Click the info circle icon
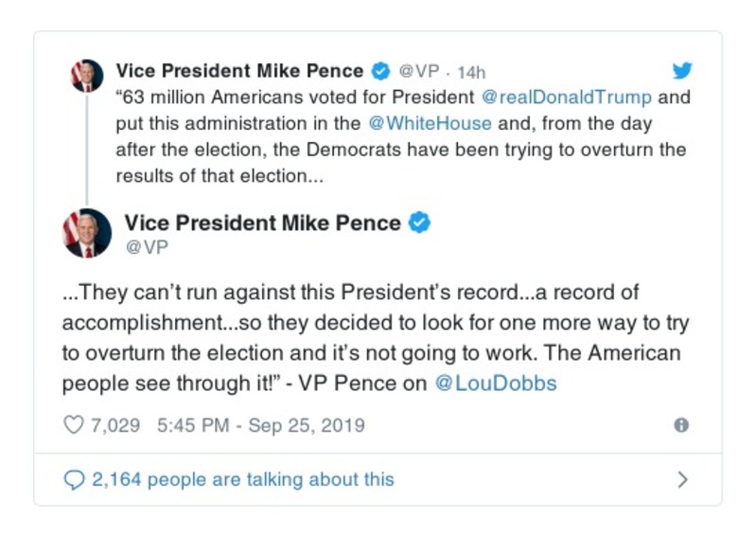The image size is (756, 552). pos(680,426)
